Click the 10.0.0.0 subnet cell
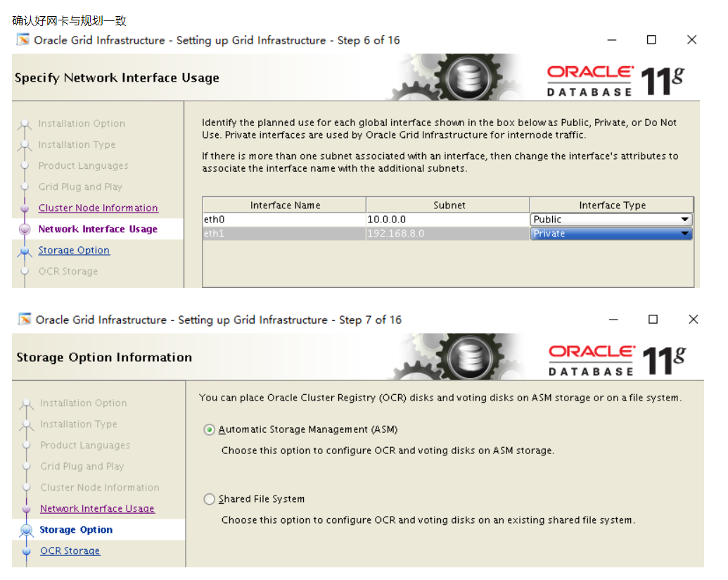Viewport: 728px width, 580px height. [448, 220]
